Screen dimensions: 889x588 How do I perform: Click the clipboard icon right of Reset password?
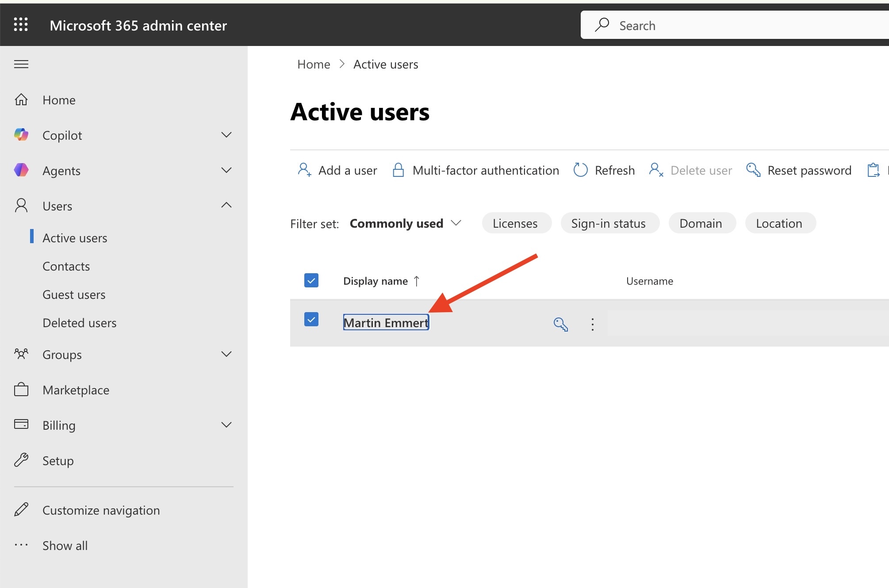[874, 170]
